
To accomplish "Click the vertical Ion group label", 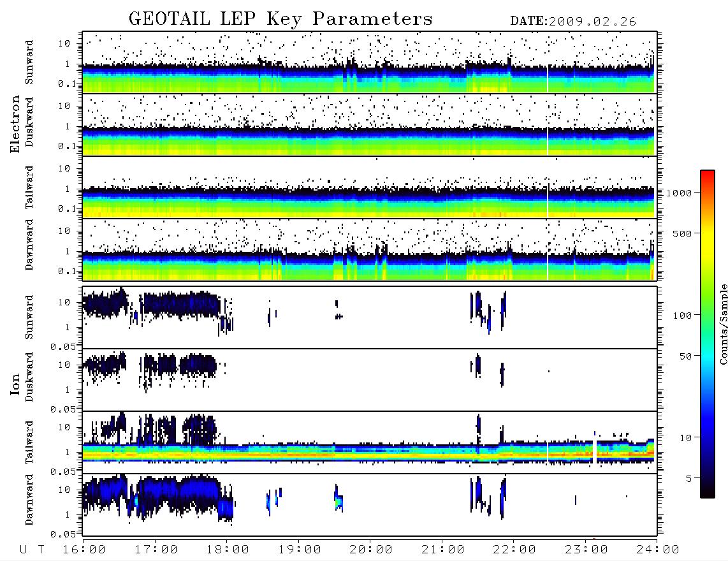I will point(15,384).
